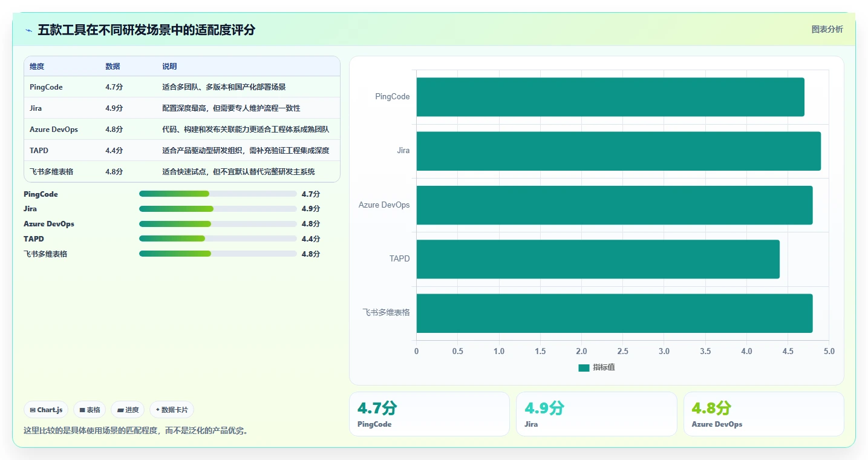Select the 飞书多维表格 cell in the table
Screen dimensions: 868x460
click(51, 172)
